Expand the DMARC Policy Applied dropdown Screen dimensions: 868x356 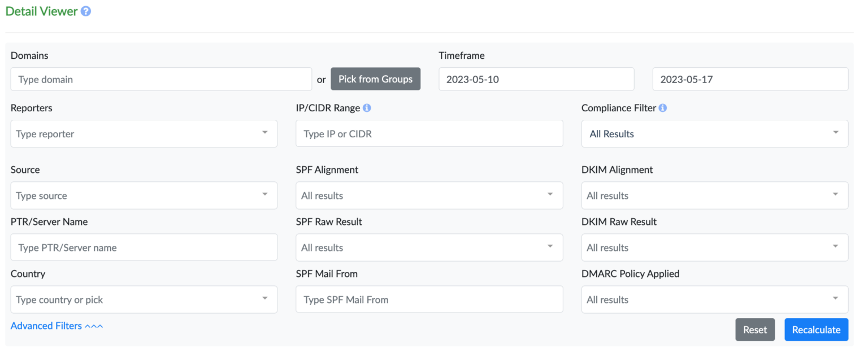714,299
